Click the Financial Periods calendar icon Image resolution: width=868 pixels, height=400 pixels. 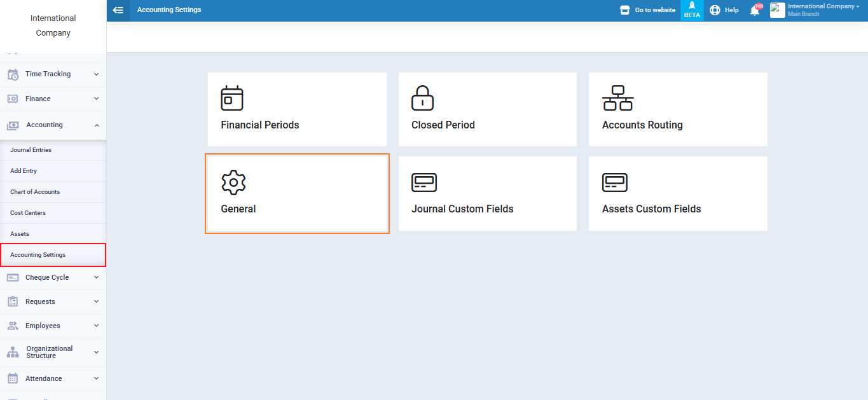232,98
